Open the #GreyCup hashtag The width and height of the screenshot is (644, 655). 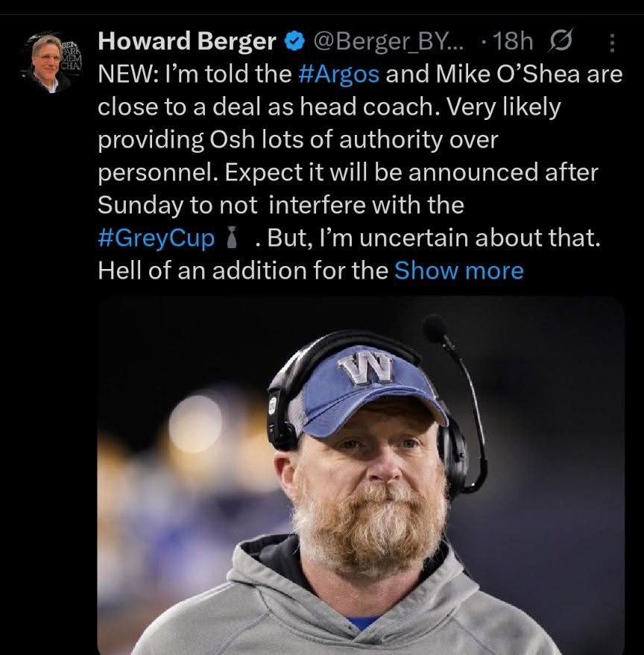click(x=156, y=237)
